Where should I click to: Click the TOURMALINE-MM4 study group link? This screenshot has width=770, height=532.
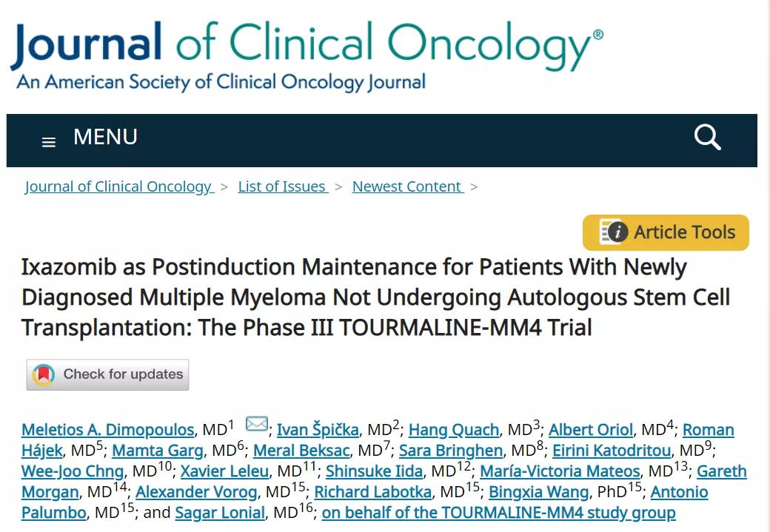498,512
